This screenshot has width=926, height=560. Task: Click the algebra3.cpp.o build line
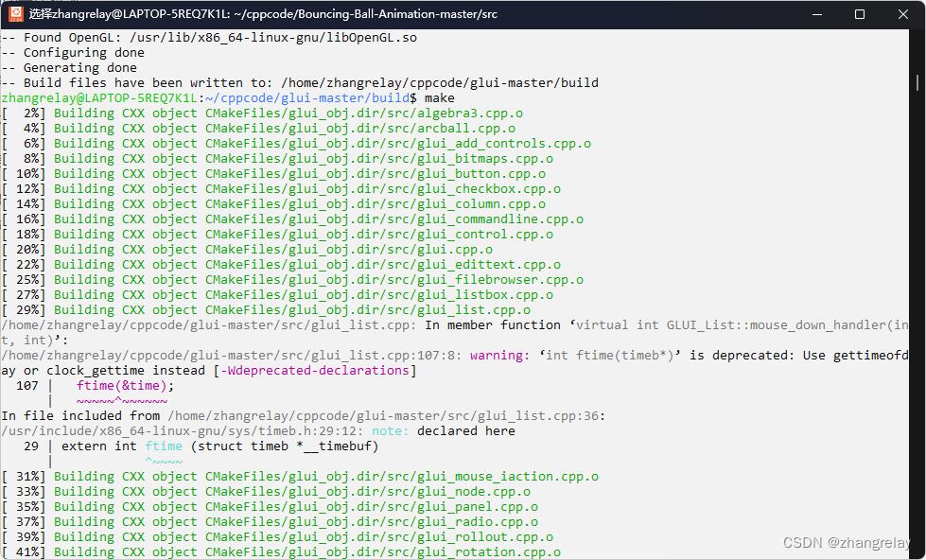click(x=262, y=114)
